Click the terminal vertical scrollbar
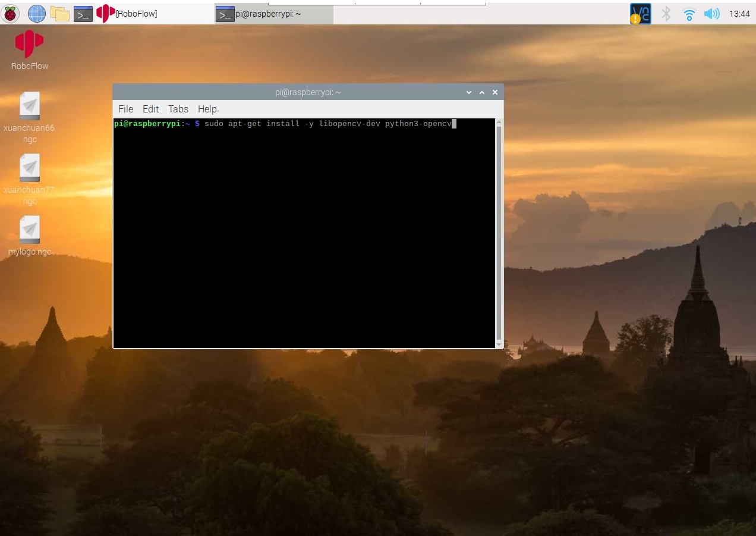Screen dimensions: 756x536 [499, 232]
